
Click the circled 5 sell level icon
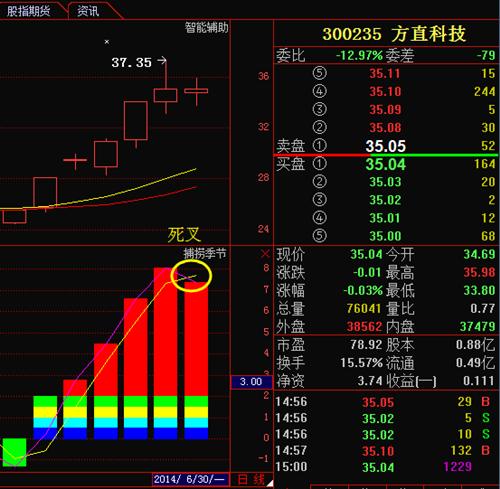coord(319,73)
